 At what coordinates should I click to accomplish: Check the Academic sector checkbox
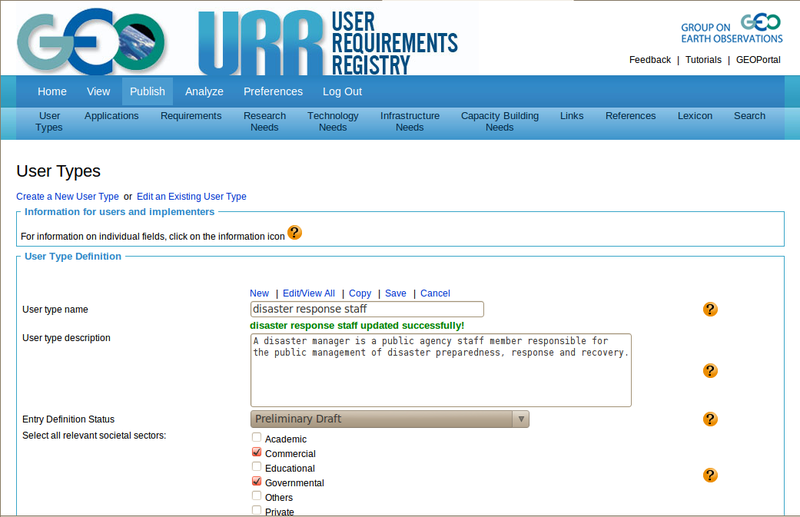(x=257, y=438)
